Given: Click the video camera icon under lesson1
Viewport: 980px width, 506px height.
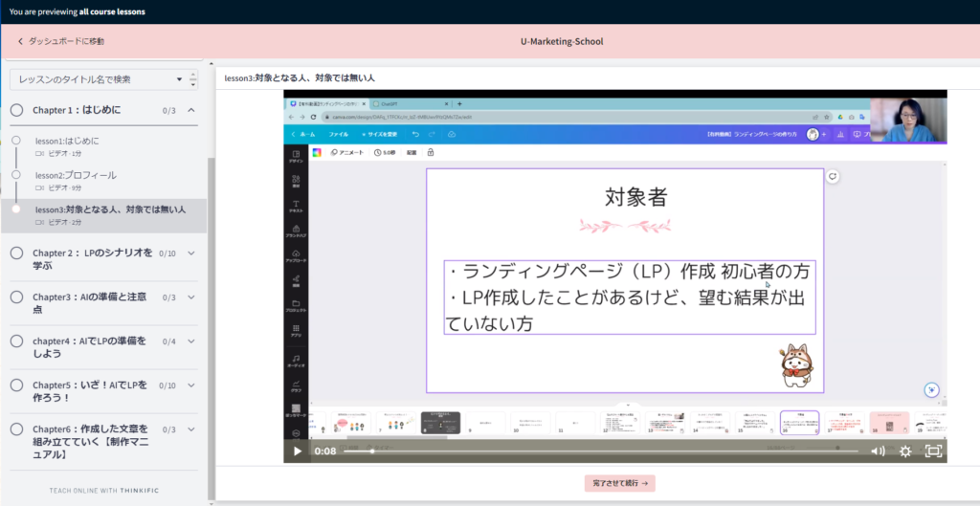Looking at the screenshot, I should point(40,154).
